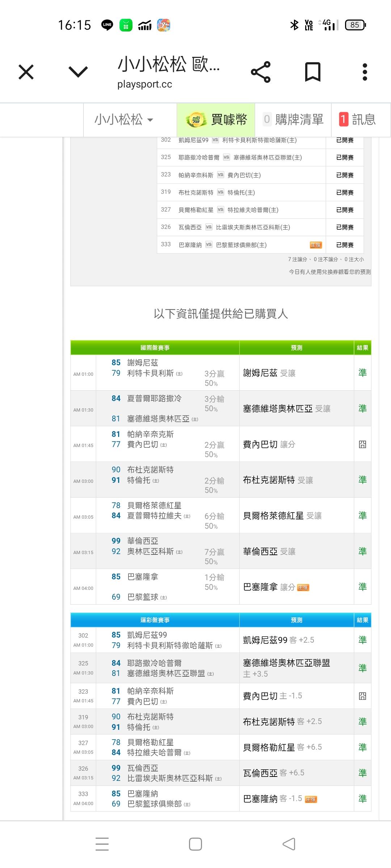Open 訊息 messages with 1 notification
Image resolution: width=391 pixels, height=868 pixels.
(x=357, y=119)
